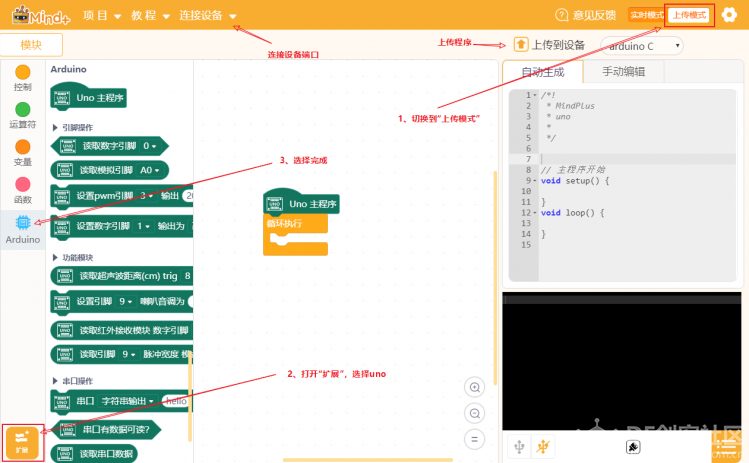
Task: Select the 控制 control category
Action: click(22, 78)
